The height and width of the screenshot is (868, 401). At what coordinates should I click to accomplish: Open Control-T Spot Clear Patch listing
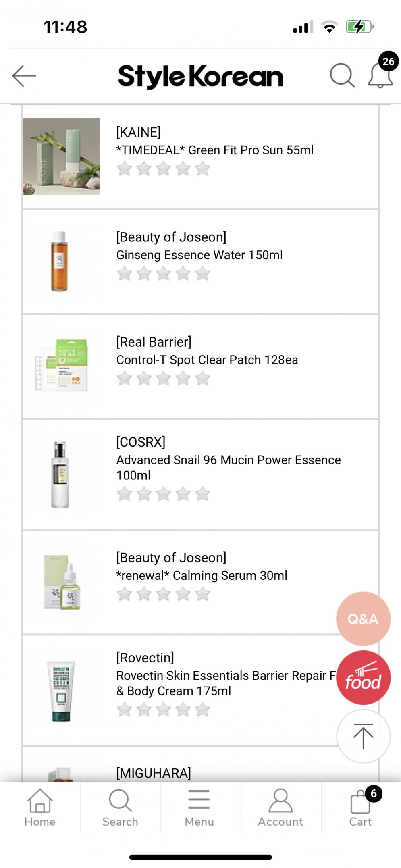(207, 360)
